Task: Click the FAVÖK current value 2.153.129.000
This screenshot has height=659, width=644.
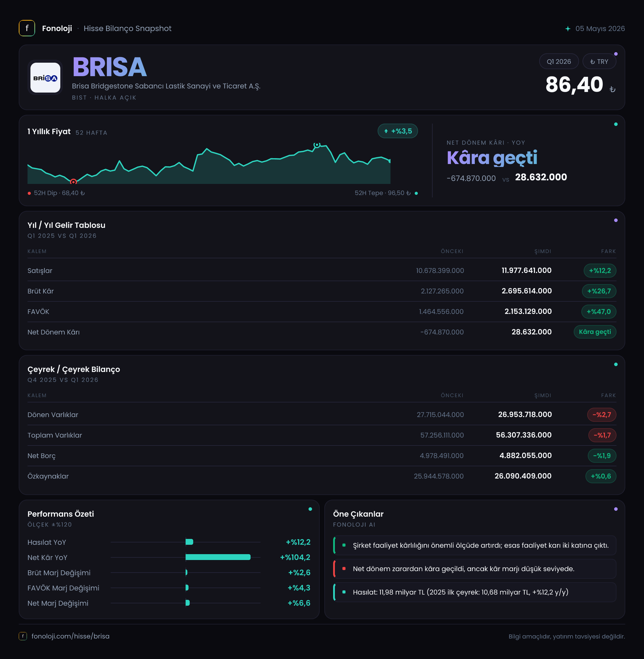Action: pos(528,311)
